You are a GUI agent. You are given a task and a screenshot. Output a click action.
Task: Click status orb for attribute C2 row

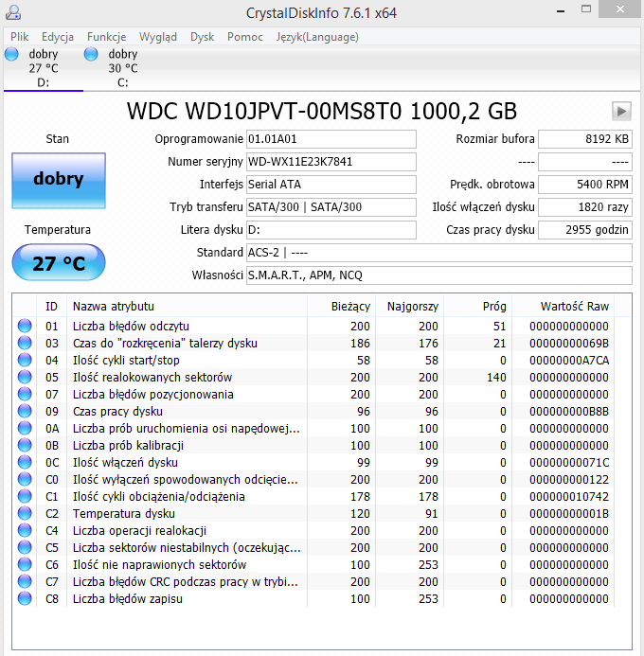[x=25, y=513]
